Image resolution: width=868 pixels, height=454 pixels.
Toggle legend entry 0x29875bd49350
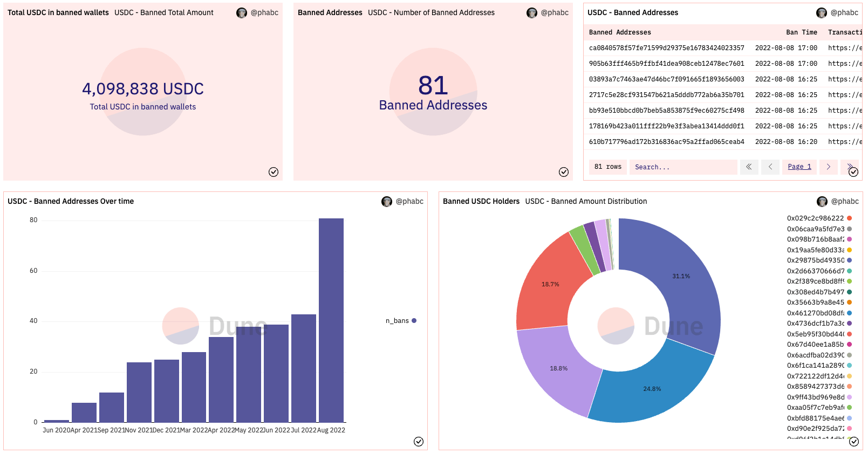pos(819,260)
